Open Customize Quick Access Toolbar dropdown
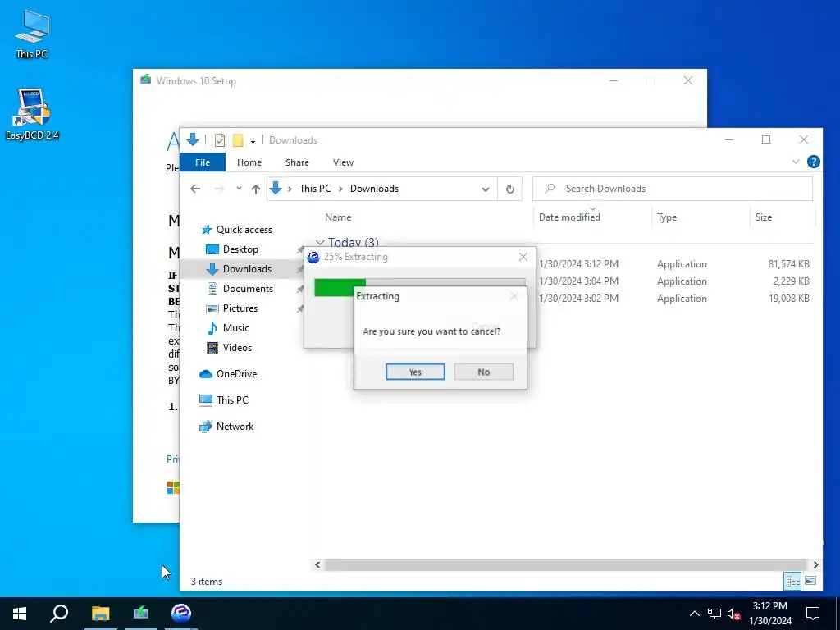The image size is (840, 630). 253,141
